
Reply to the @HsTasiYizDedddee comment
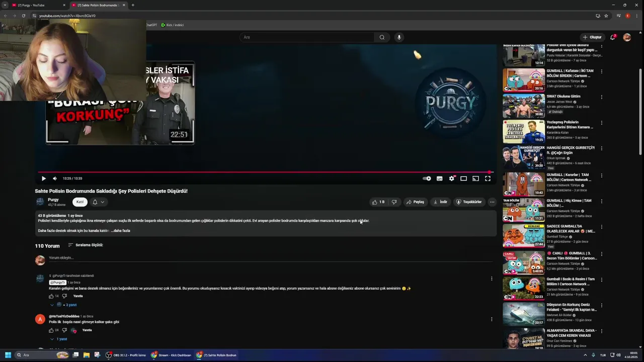point(87,330)
